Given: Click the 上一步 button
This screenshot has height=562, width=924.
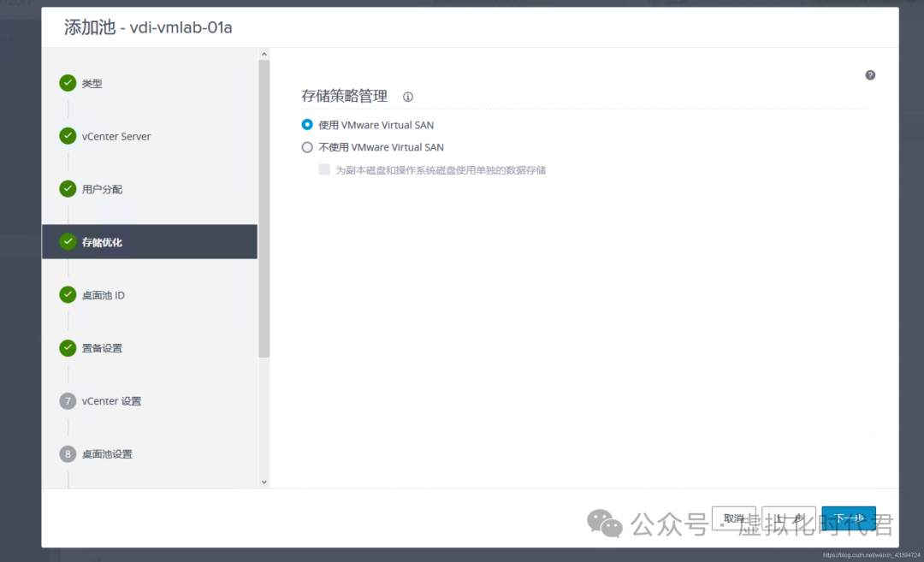Looking at the screenshot, I should [788, 518].
